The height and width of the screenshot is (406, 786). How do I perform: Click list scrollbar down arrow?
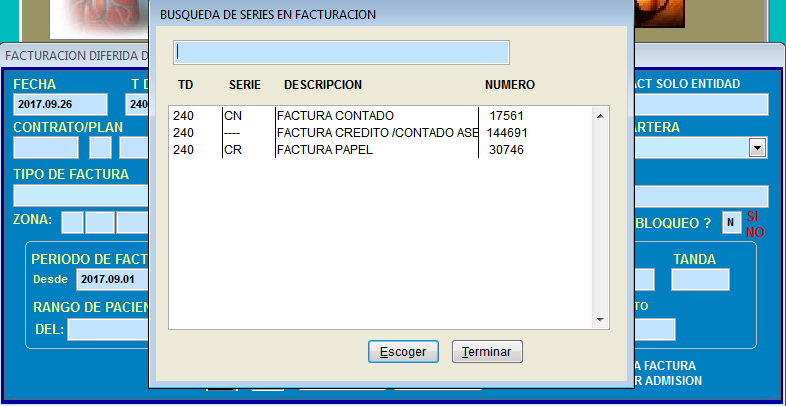click(x=601, y=319)
